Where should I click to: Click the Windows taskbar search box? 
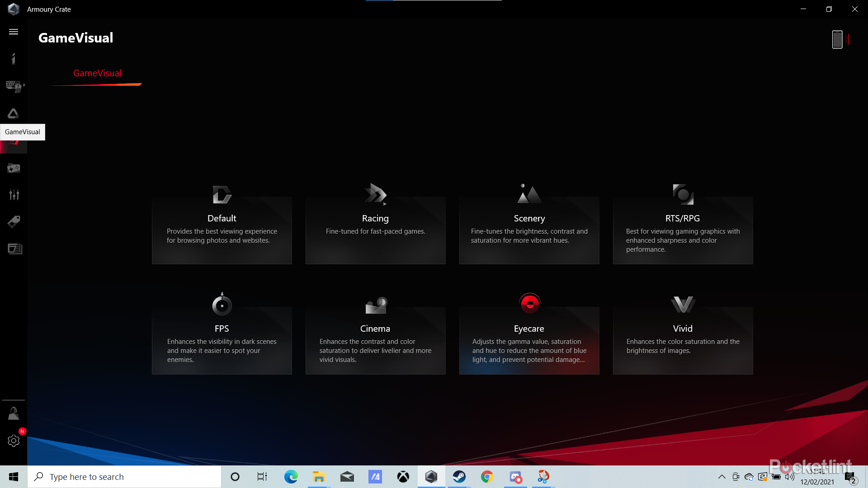pos(124,477)
